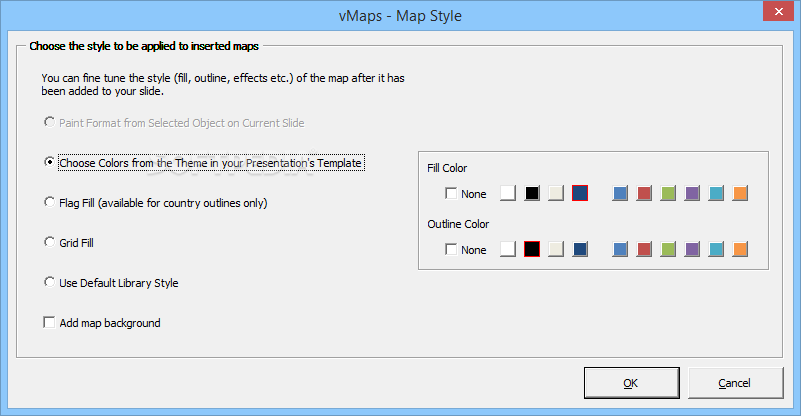The width and height of the screenshot is (801, 416).
Task: Pick teal Fill Color swatch
Action: pyautogui.click(x=716, y=193)
